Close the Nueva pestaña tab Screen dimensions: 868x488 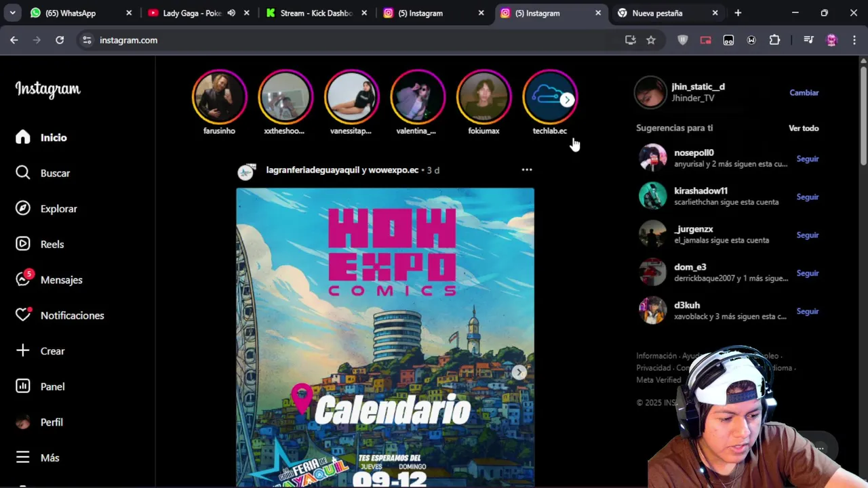[x=715, y=13]
